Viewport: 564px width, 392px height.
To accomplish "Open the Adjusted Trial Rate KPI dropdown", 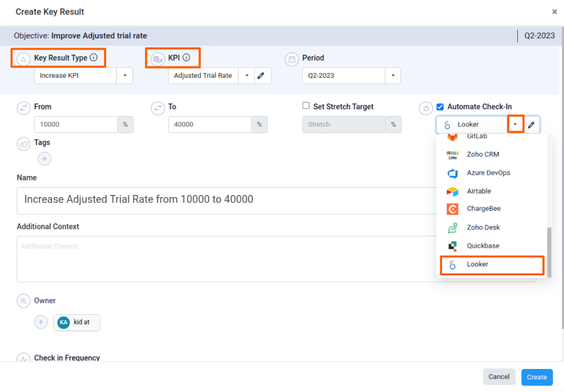I will pos(246,76).
